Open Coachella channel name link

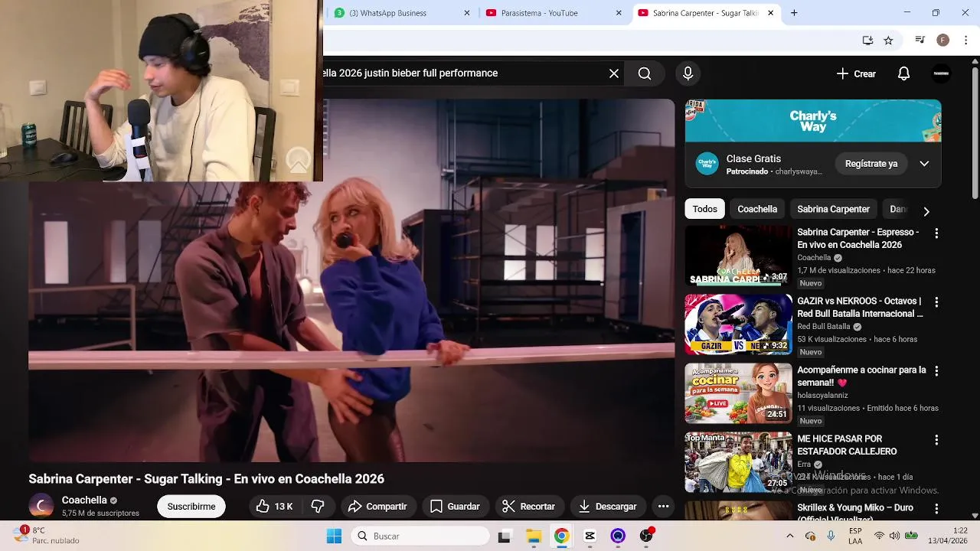coord(84,500)
